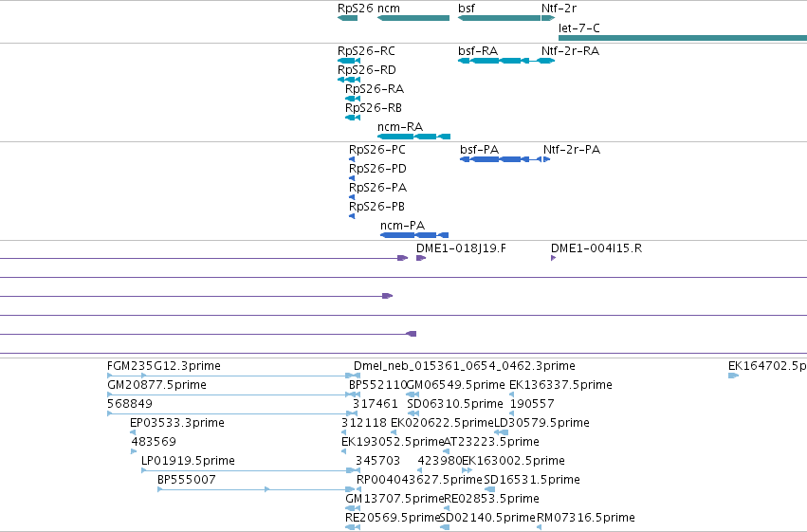This screenshot has width=807, height=532.
Task: Select the bsf-PA protein label
Action: [479, 150]
